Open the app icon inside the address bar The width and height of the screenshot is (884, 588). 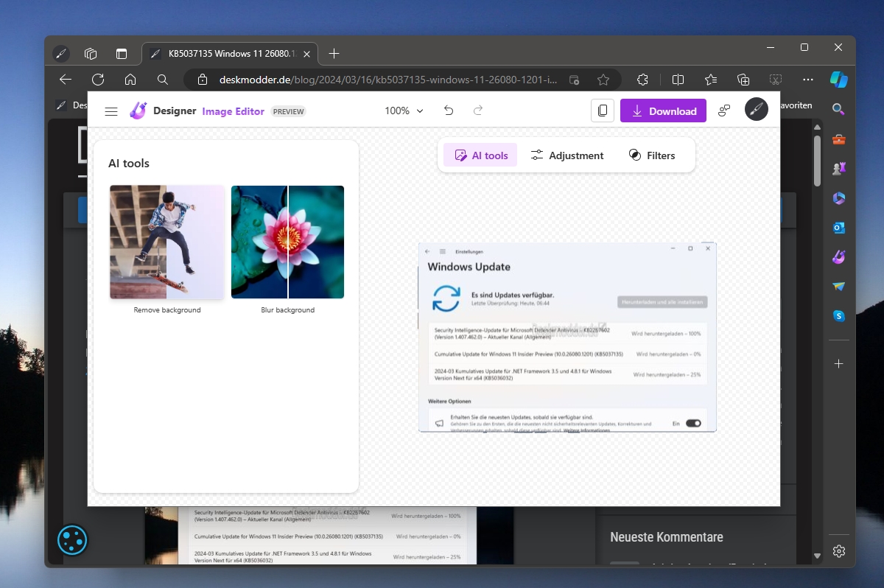point(575,80)
